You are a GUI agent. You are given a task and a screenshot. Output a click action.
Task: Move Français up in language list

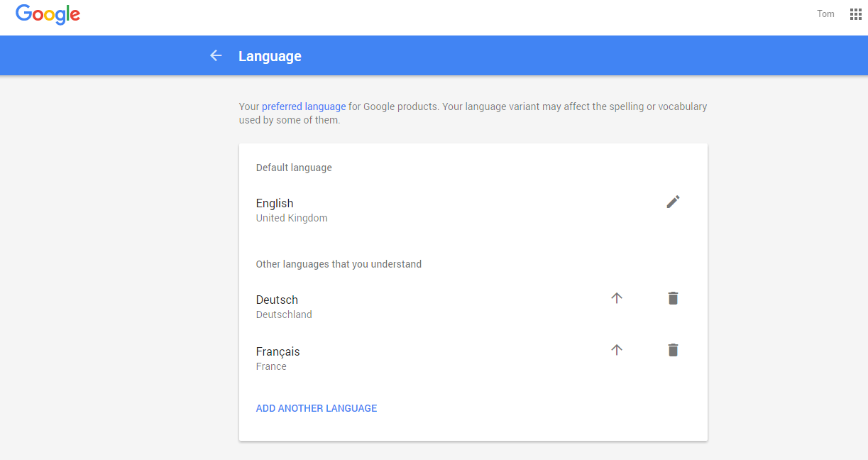pyautogui.click(x=616, y=350)
